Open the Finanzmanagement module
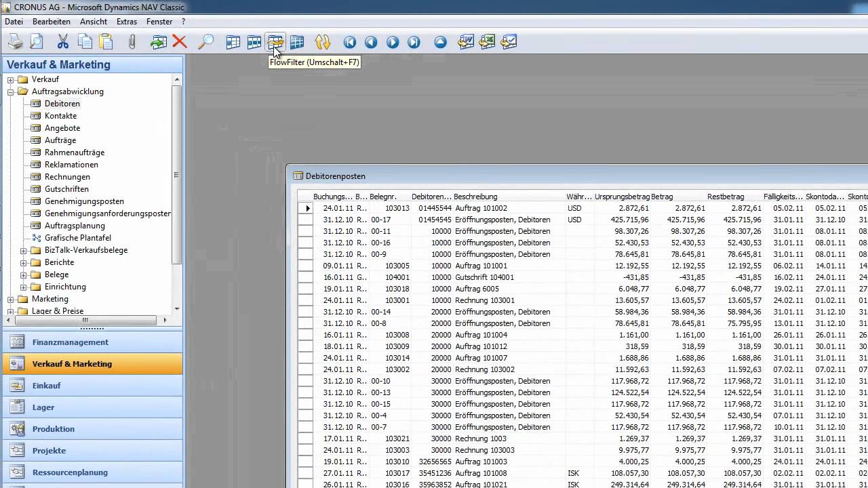The height and width of the screenshot is (488, 868). pyautogui.click(x=92, y=342)
